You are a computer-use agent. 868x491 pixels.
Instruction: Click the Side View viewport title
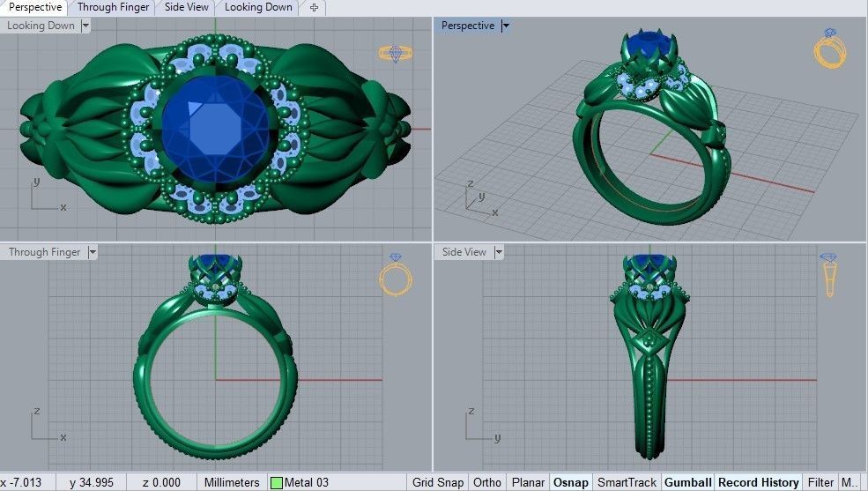464,252
